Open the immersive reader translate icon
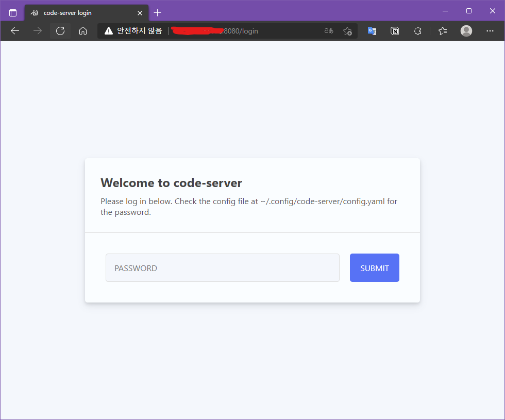 coord(329,31)
